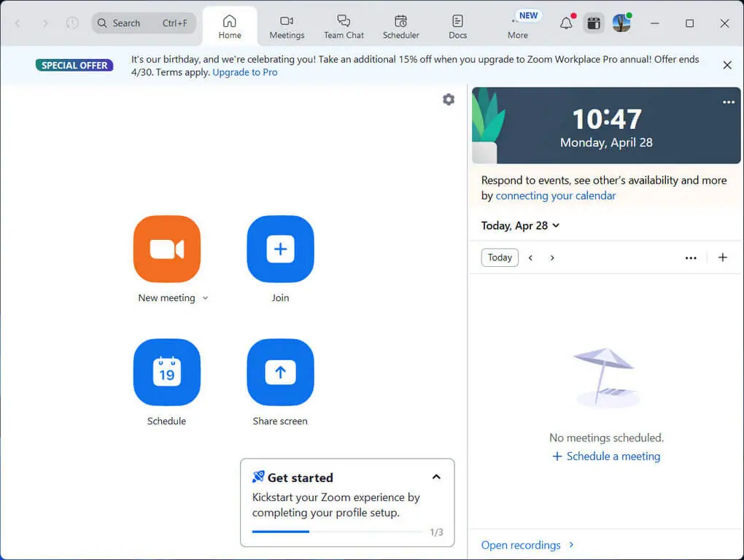Click the 10:47 clock display

coord(607,119)
